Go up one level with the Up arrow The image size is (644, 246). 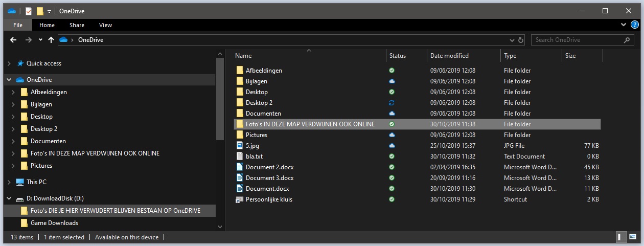tap(51, 40)
